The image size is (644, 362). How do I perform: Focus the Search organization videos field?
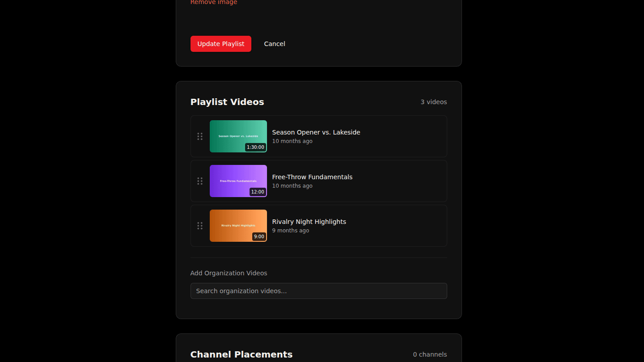click(319, 291)
